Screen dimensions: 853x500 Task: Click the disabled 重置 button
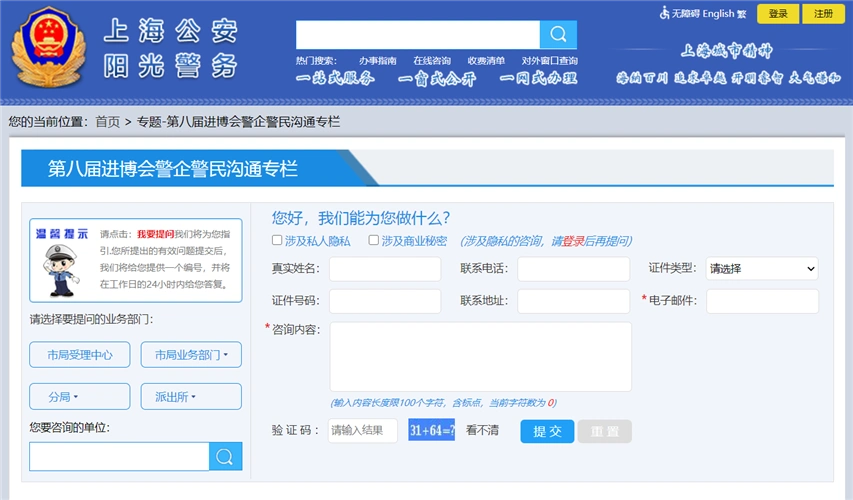click(x=605, y=431)
